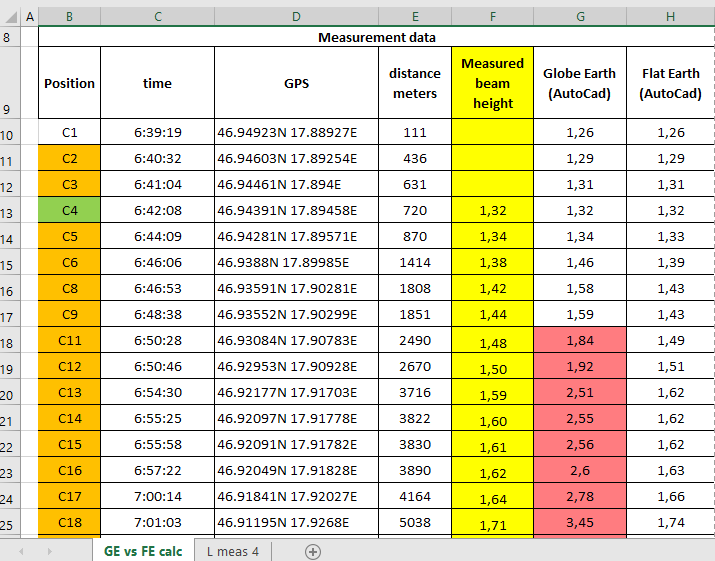Click the previous sheet navigation arrow

coord(21,551)
